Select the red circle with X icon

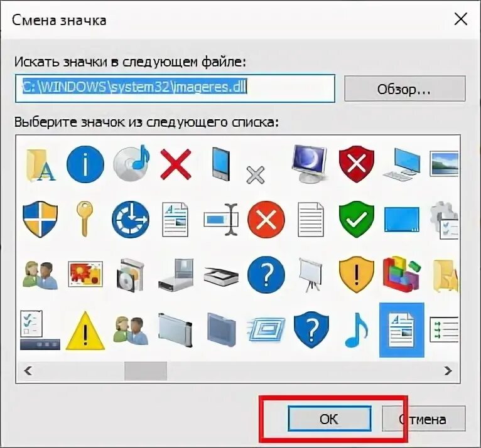[266, 220]
